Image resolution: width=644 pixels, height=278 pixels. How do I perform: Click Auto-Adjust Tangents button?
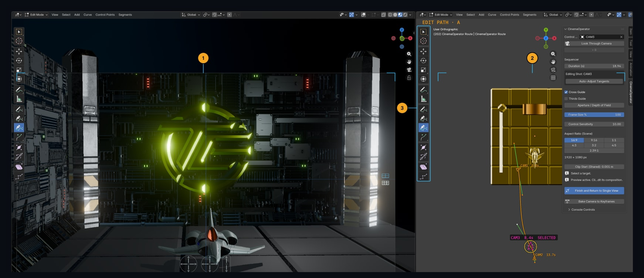[594, 81]
